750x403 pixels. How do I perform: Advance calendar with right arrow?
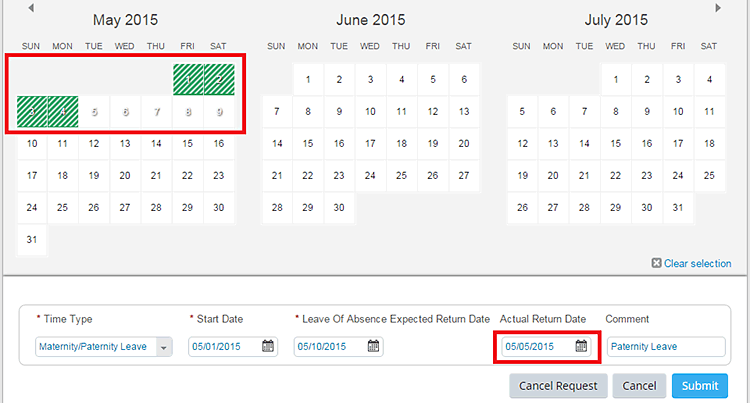pyautogui.click(x=718, y=8)
